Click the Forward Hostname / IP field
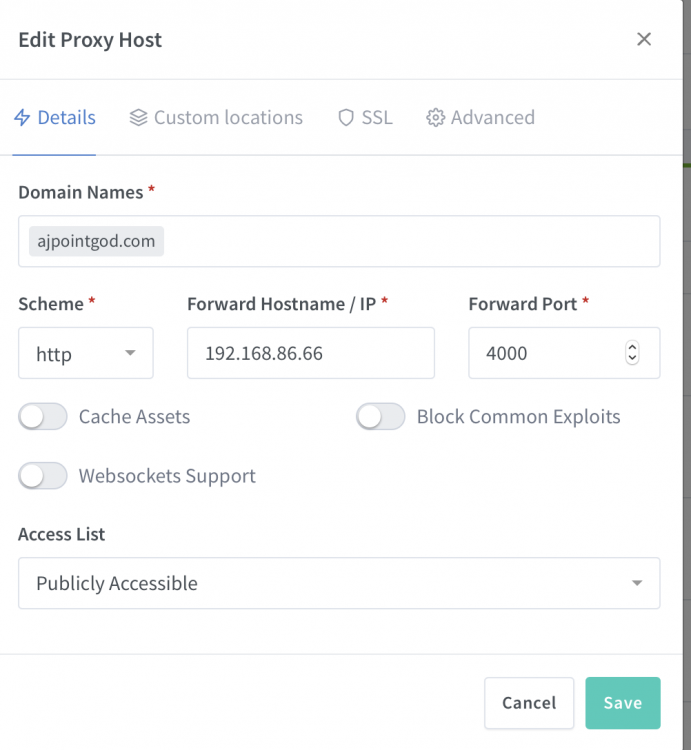Image resolution: width=691 pixels, height=750 pixels. [311, 353]
